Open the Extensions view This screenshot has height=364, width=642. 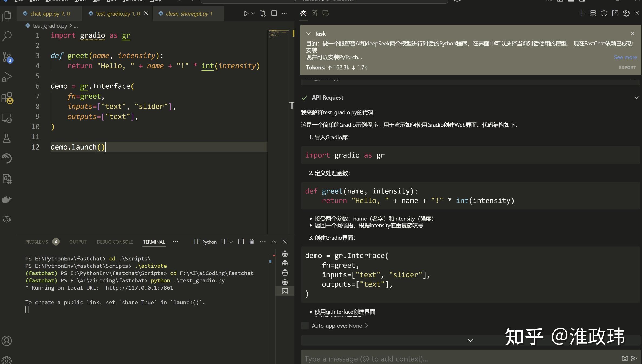point(7,98)
